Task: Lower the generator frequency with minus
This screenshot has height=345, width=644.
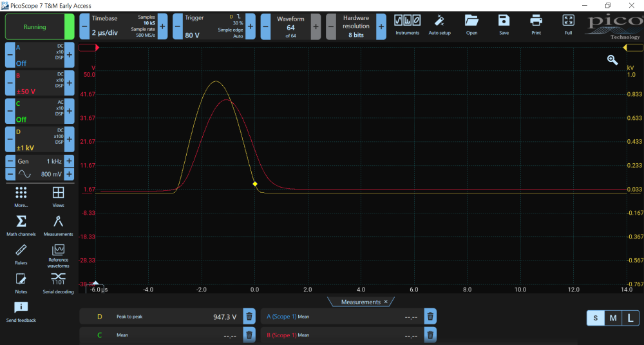Action: click(10, 161)
